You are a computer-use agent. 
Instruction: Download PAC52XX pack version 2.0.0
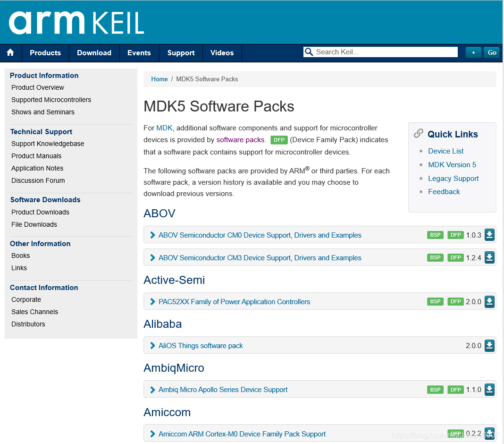pyautogui.click(x=489, y=301)
